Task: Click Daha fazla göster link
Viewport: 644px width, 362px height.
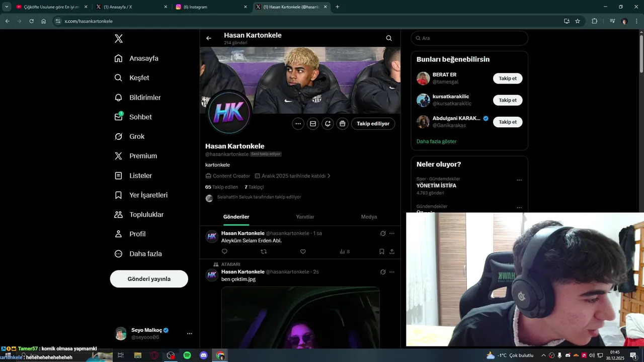Action: click(x=436, y=141)
